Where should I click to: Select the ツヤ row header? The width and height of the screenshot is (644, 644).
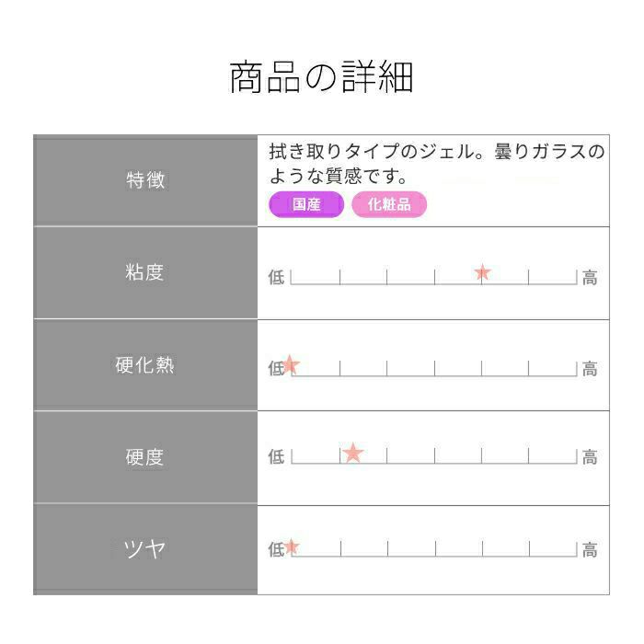[x=145, y=549]
